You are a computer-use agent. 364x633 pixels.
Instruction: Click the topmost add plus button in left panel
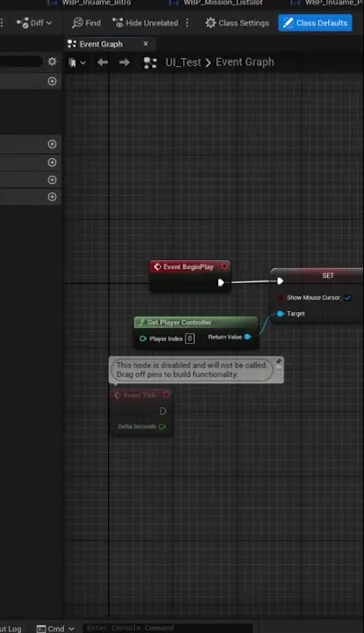point(52,81)
